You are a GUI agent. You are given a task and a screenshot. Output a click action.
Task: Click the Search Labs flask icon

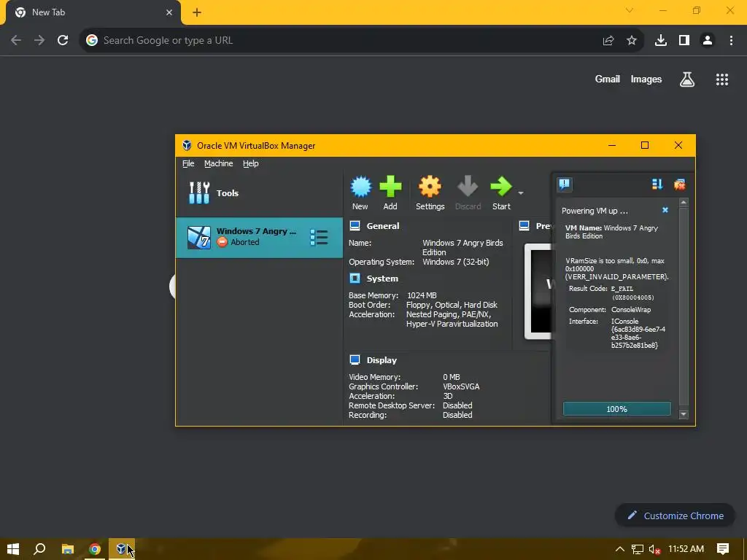(687, 79)
